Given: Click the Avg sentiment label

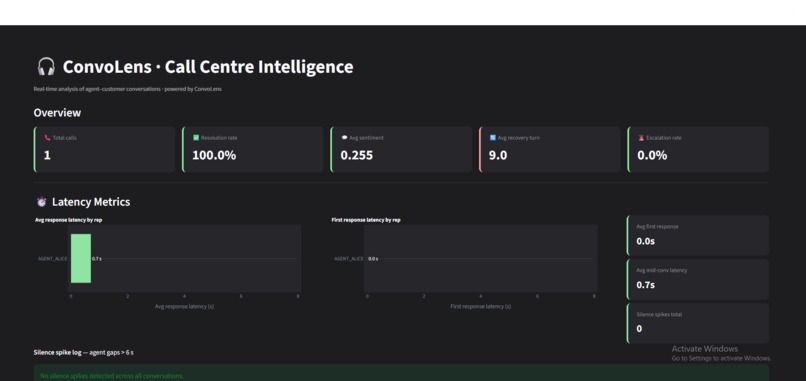Looking at the screenshot, I should [x=367, y=138].
